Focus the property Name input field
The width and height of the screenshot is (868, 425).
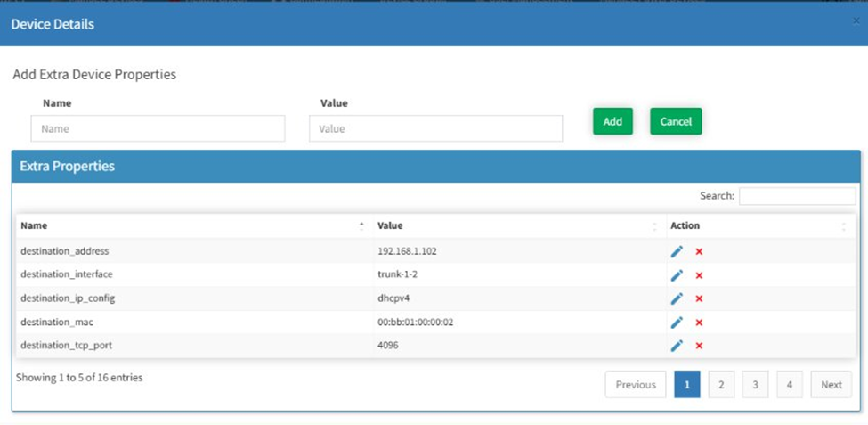coord(158,128)
